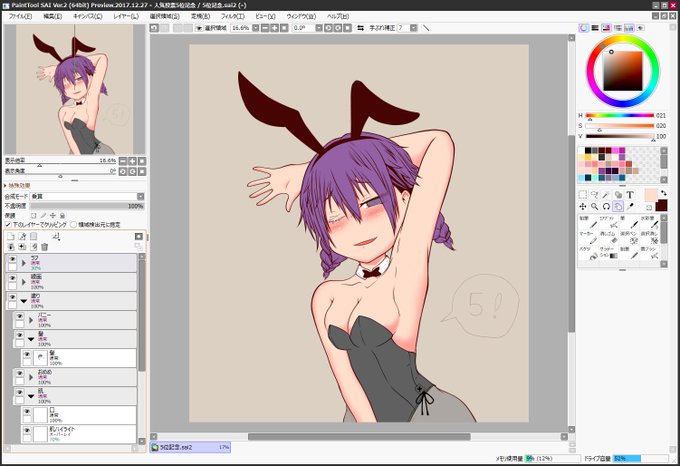Hide the 線画 layer folder

coord(12,278)
